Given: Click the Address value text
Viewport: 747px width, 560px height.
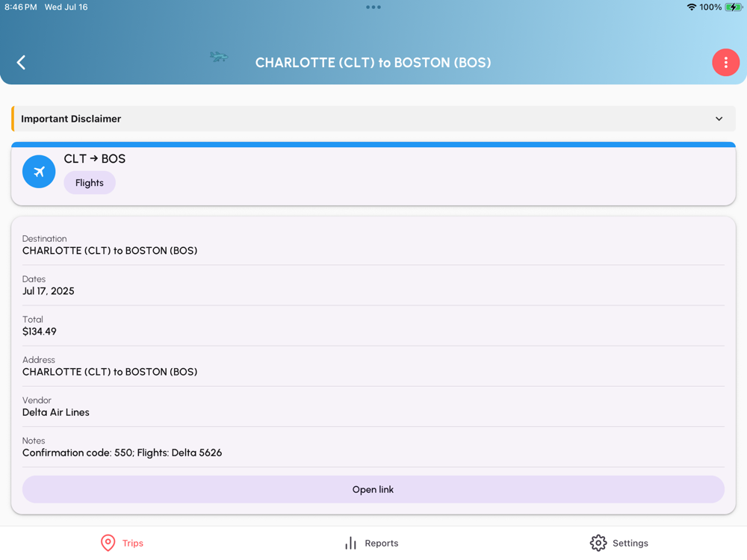Looking at the screenshot, I should 110,372.
